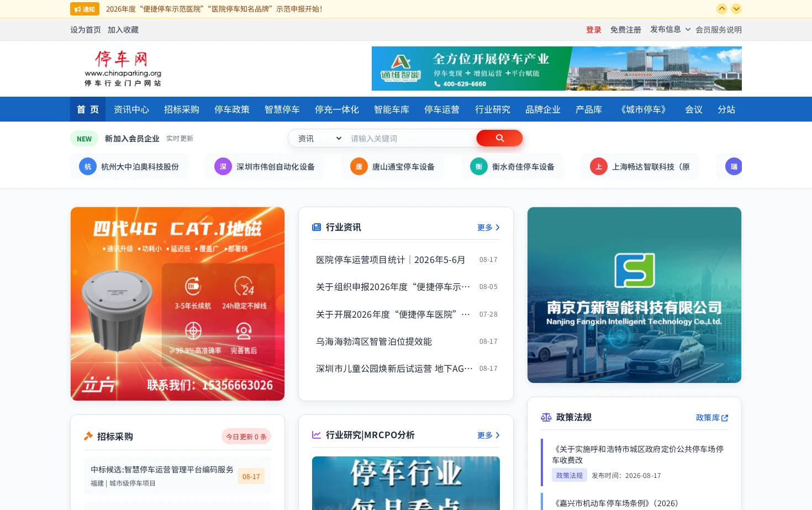Click the red 登录 link

point(594,30)
